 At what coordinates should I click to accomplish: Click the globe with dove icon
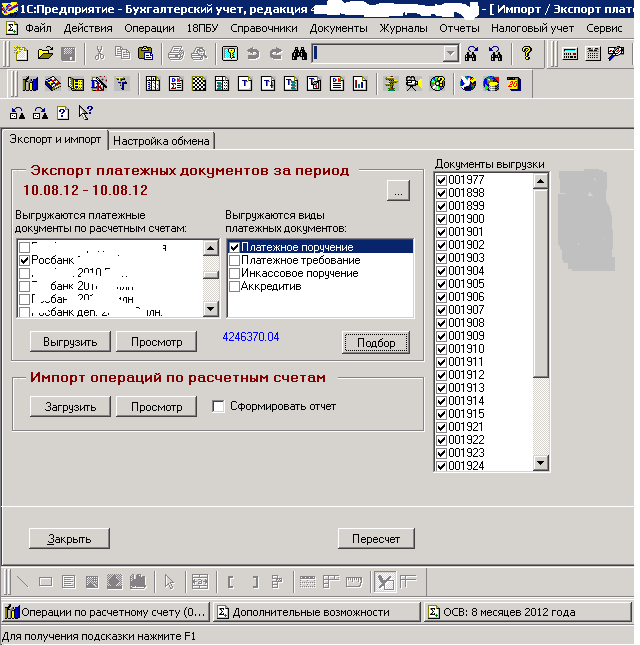(x=468, y=84)
